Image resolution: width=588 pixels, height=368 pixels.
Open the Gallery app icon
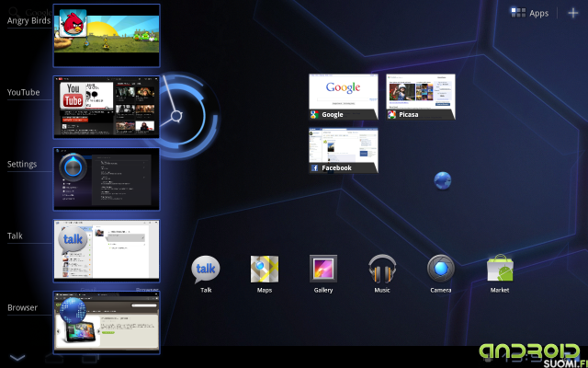click(x=323, y=269)
